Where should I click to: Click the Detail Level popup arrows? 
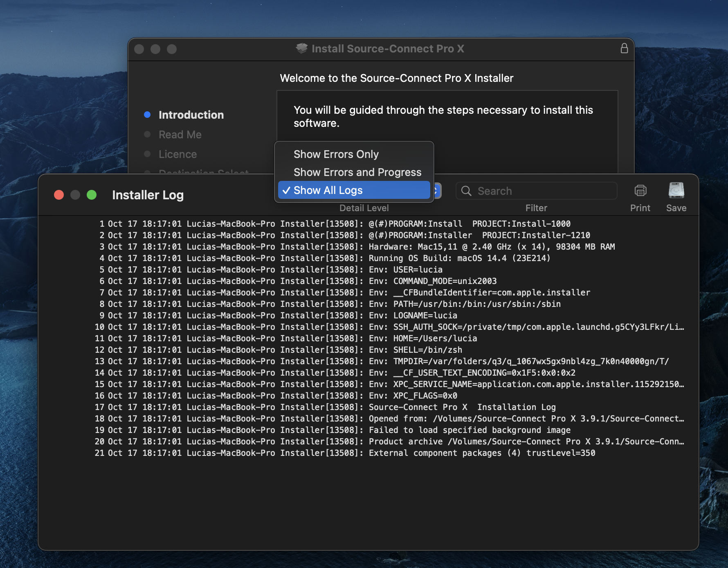[x=437, y=191]
